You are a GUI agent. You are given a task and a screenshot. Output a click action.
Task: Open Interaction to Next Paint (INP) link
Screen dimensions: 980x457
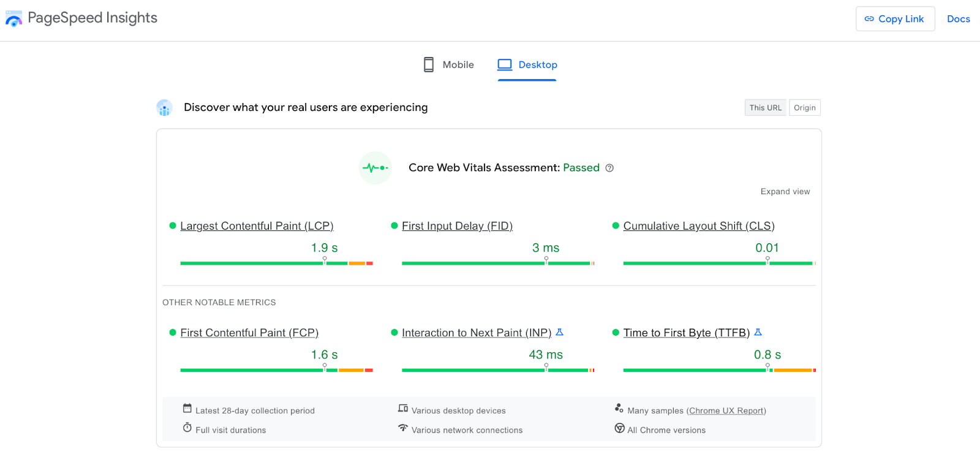(x=477, y=333)
